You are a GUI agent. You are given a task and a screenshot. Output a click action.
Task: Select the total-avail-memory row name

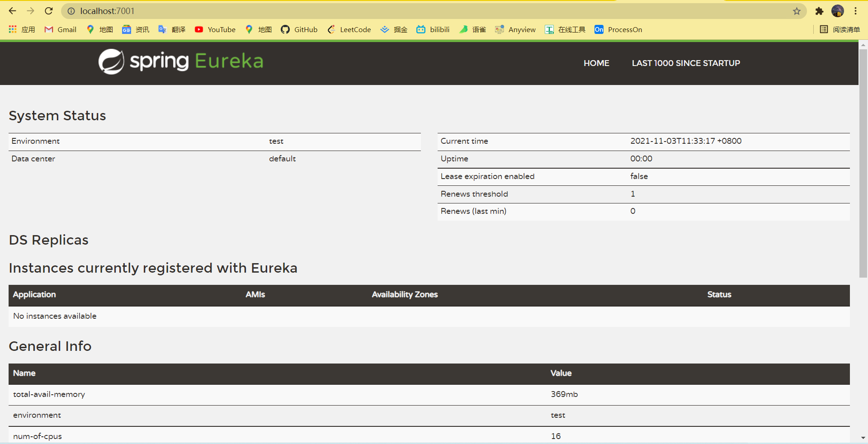point(49,394)
